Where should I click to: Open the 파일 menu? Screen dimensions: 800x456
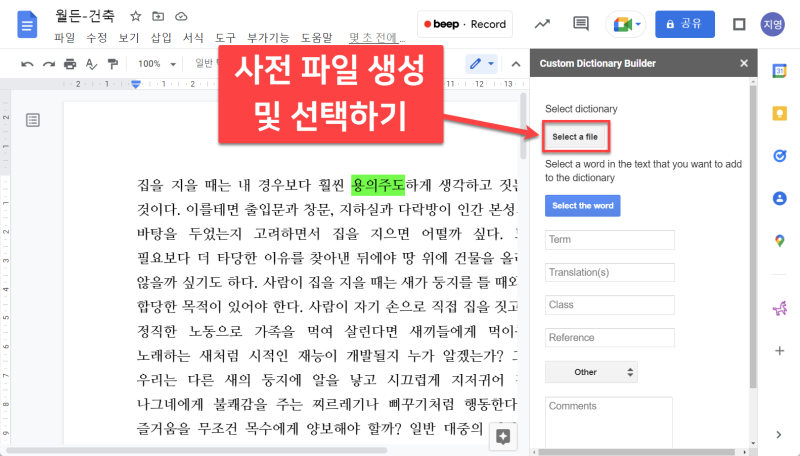tap(65, 38)
